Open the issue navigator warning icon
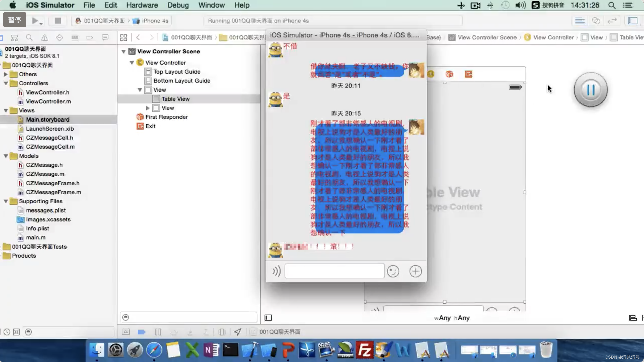The height and width of the screenshot is (362, 644). [x=45, y=38]
